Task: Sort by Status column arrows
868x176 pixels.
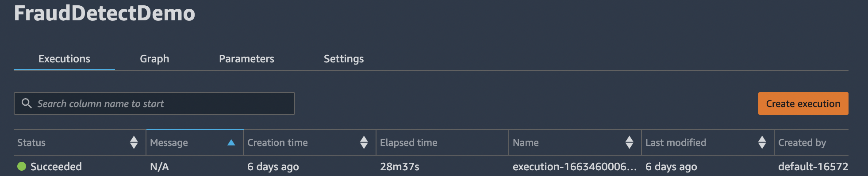Action: [x=134, y=142]
